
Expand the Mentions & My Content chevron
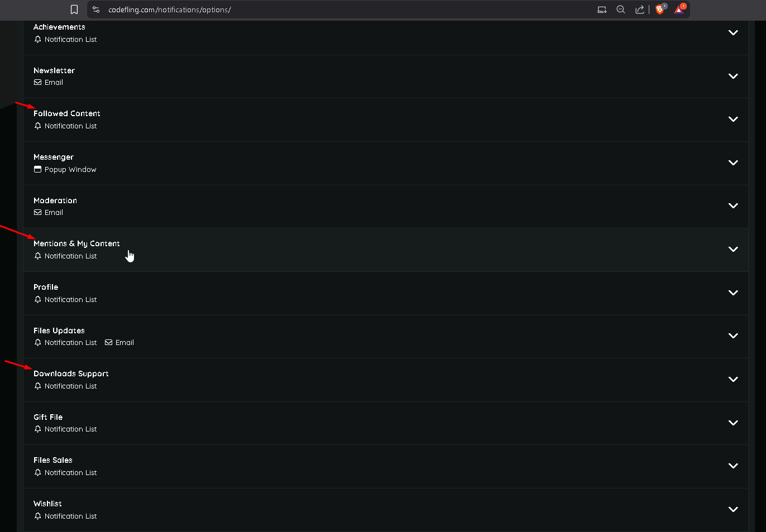pos(733,250)
